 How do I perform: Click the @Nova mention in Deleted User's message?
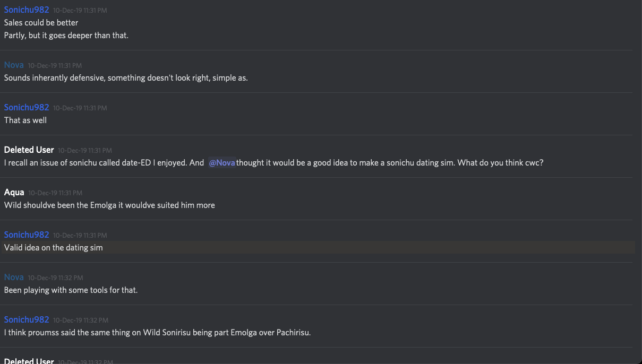point(222,163)
